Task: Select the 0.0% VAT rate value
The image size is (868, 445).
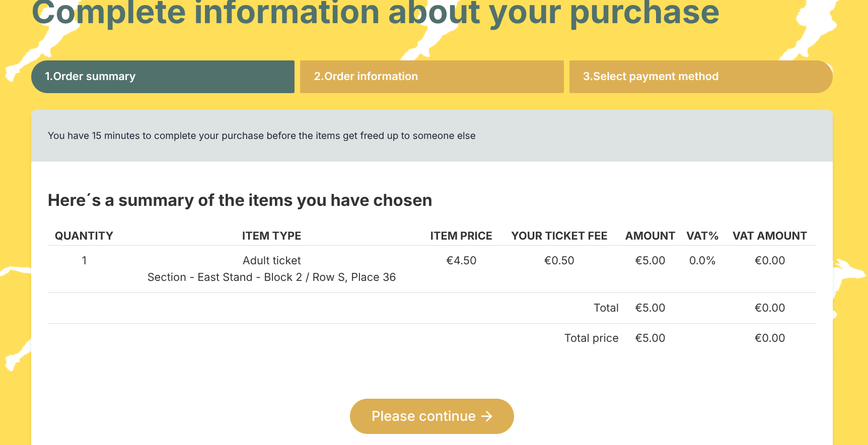Action: [x=702, y=260]
